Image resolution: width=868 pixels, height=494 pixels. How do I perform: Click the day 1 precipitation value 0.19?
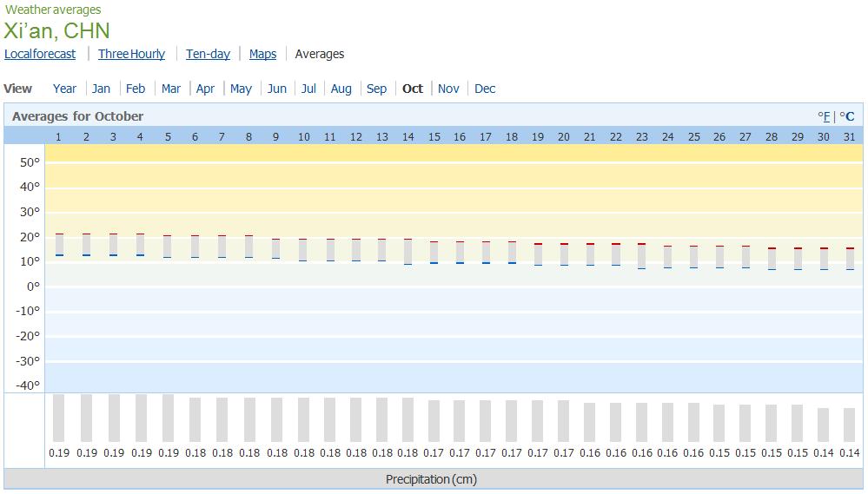[x=59, y=453]
